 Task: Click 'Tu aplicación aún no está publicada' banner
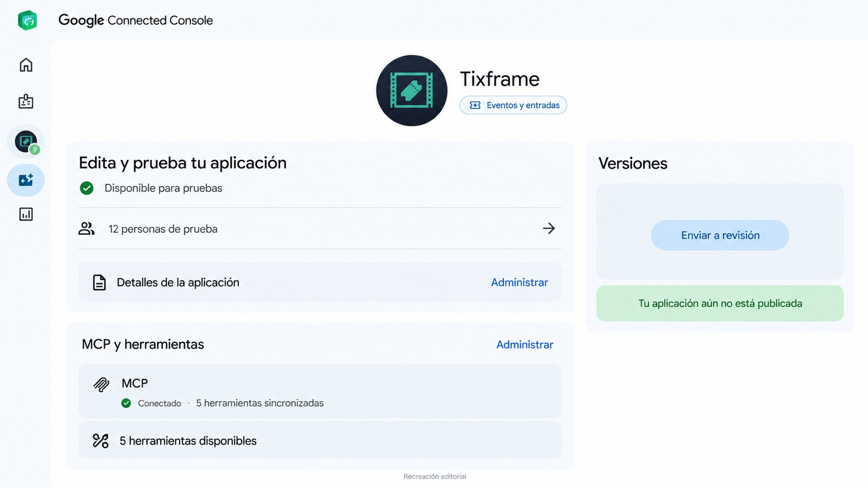720,303
